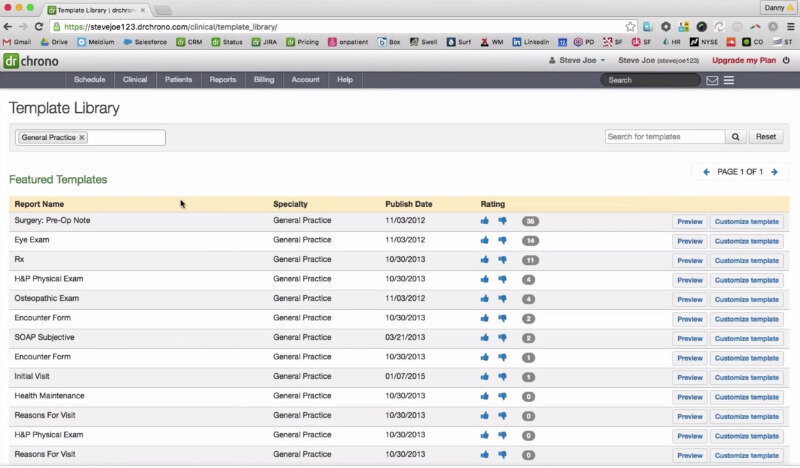Customize template for SOAP Subjective
This screenshot has height=468, width=800.
746,338
